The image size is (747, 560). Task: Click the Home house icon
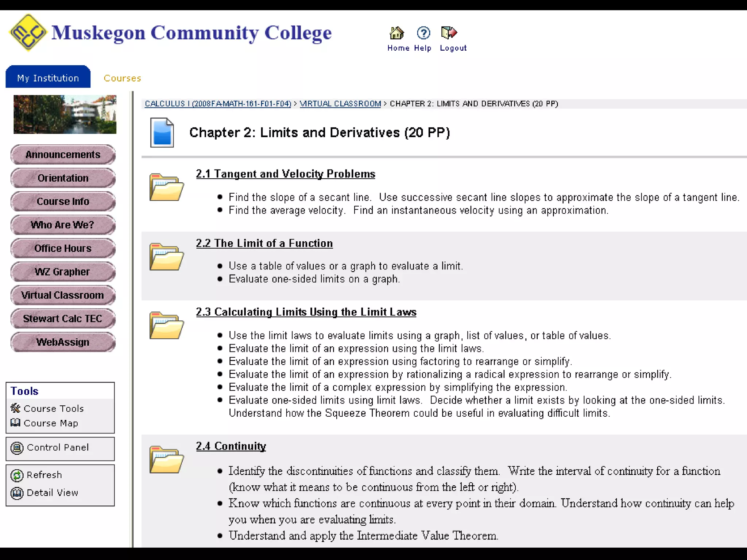tap(396, 33)
